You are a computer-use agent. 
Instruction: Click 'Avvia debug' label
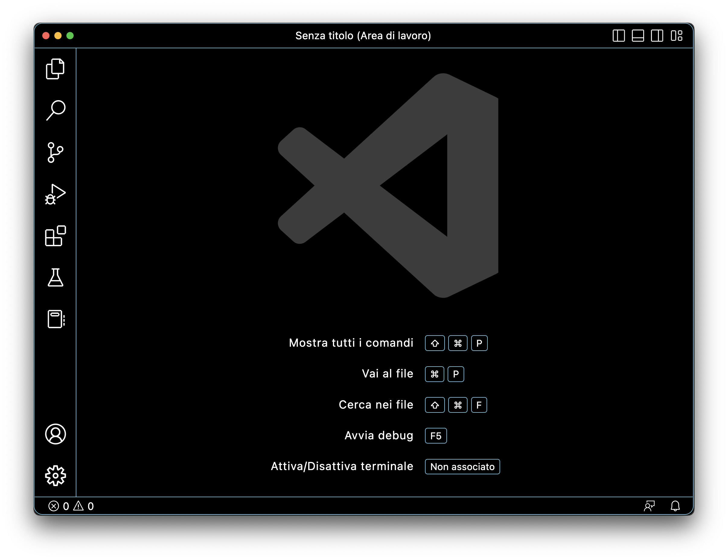(379, 436)
